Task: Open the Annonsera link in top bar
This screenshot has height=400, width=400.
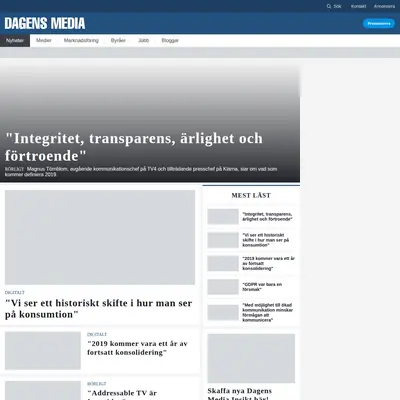Action: [x=384, y=6]
